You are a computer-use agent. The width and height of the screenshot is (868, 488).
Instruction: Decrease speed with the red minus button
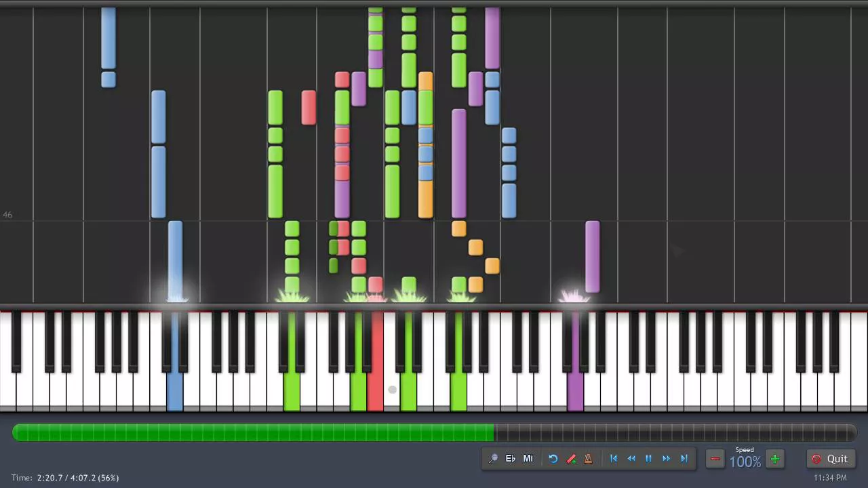click(x=715, y=459)
